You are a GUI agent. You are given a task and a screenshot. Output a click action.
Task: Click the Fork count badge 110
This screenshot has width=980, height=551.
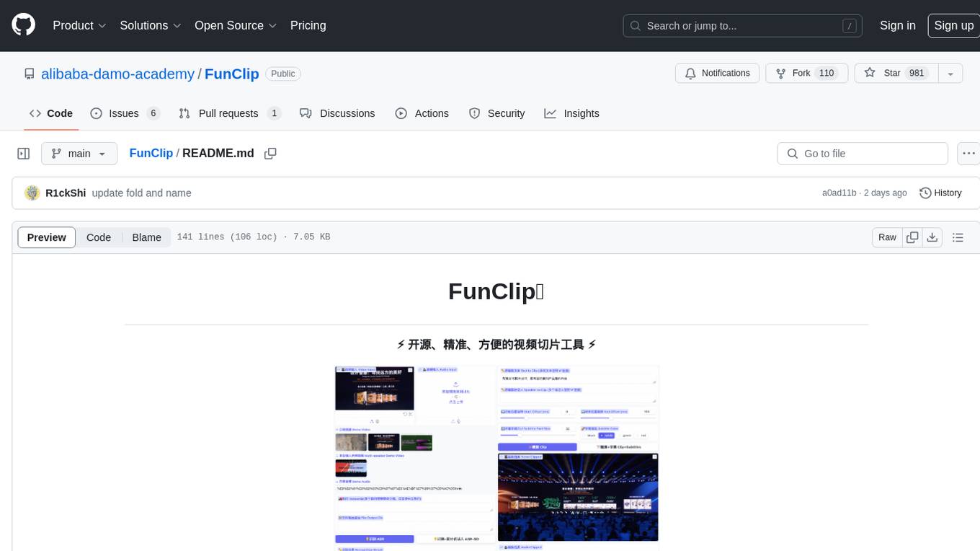(x=827, y=73)
